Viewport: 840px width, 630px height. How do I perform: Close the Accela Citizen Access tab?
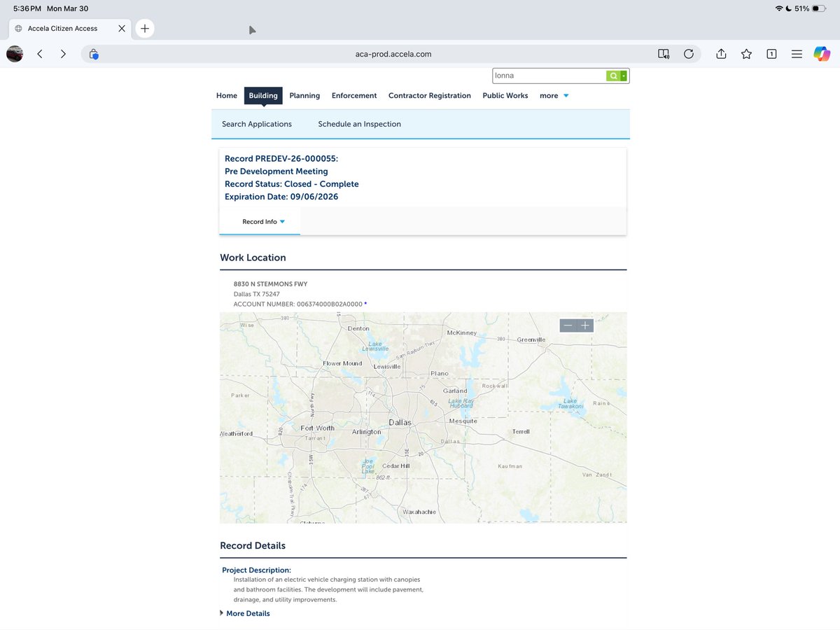122,29
